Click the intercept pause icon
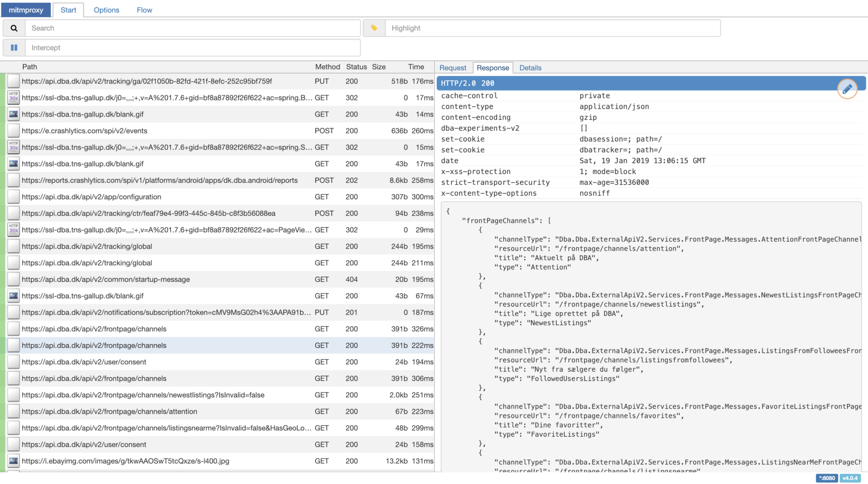The image size is (868, 484). click(x=14, y=48)
